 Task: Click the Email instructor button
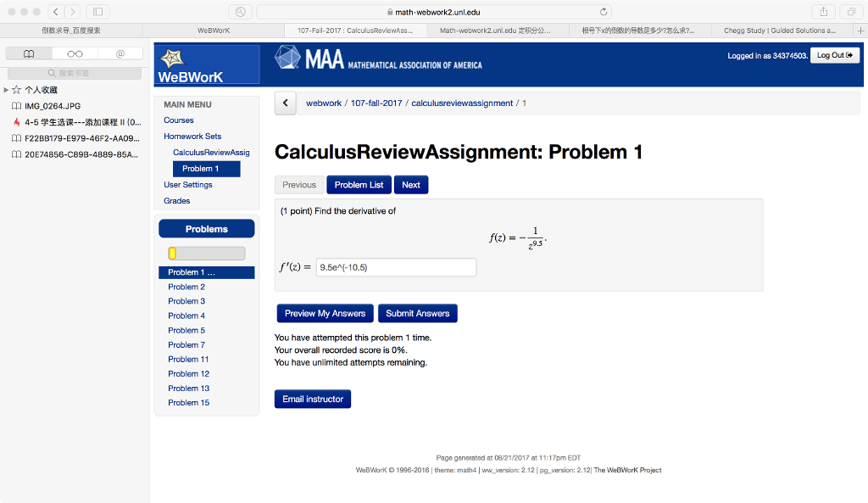tap(312, 399)
